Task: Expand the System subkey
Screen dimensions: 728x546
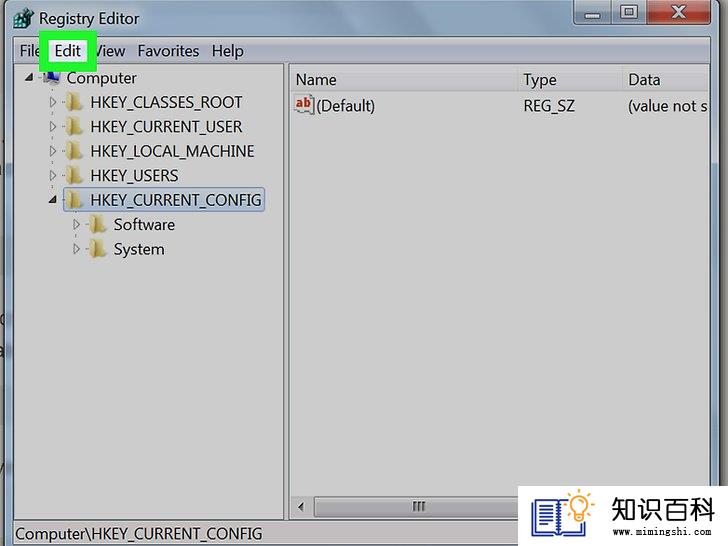Action: [x=76, y=249]
